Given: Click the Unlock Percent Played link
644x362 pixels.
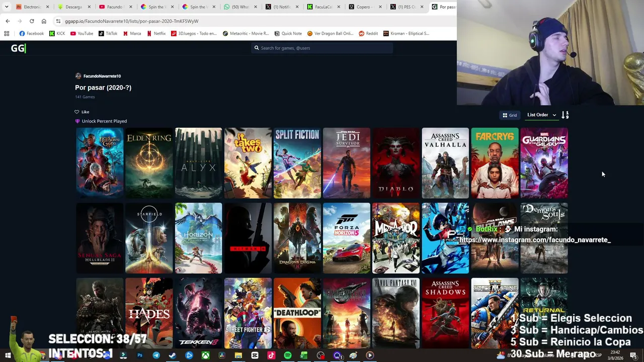Looking at the screenshot, I should [x=104, y=121].
